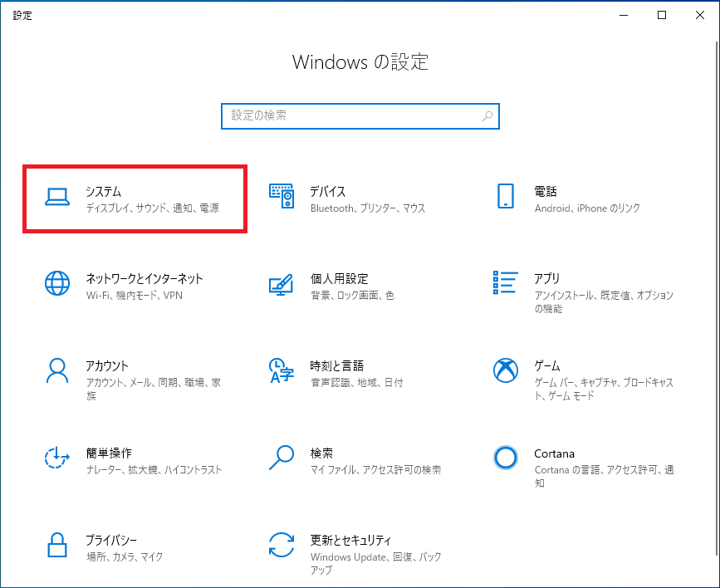Viewport: 720px width, 588px height.
Task: Click the text 音声認識、地域、日付
Action: [x=357, y=383]
